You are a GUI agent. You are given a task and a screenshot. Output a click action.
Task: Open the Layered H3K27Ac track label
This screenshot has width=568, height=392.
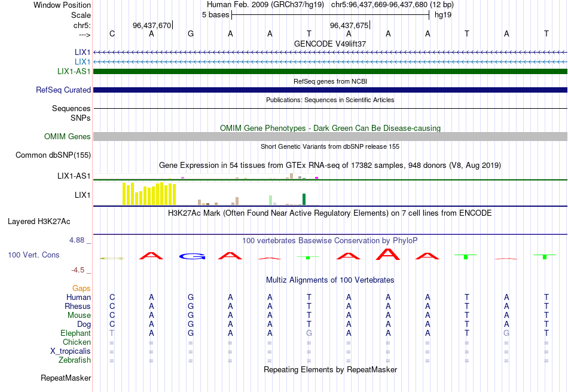[39, 222]
